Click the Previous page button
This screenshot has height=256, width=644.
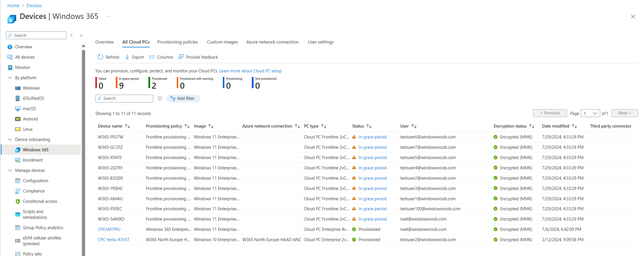550,113
